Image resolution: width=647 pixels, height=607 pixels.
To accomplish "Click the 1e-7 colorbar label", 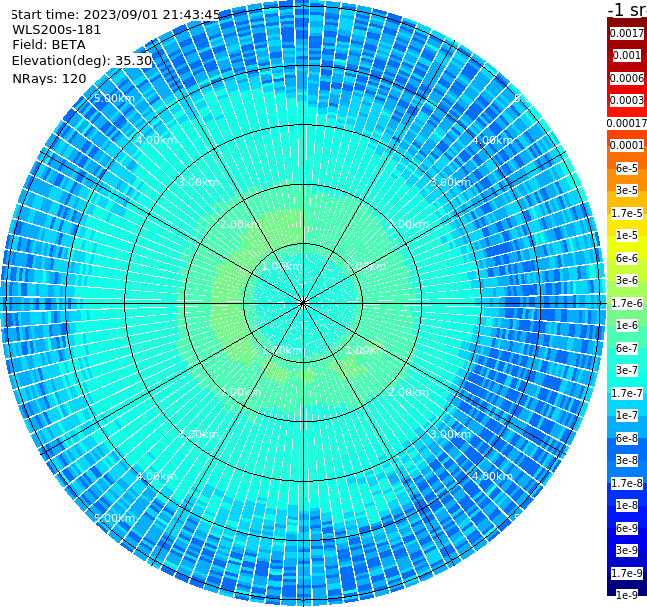I will pyautogui.click(x=627, y=415).
